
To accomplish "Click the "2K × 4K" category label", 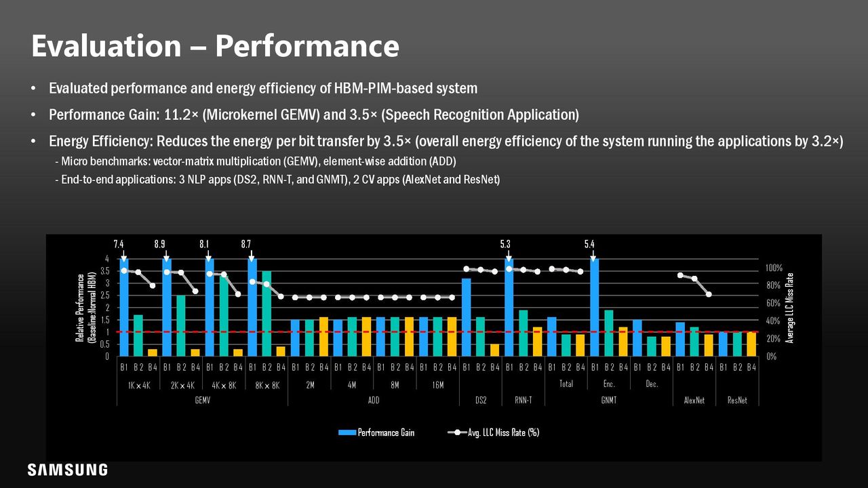I will click(x=182, y=384).
